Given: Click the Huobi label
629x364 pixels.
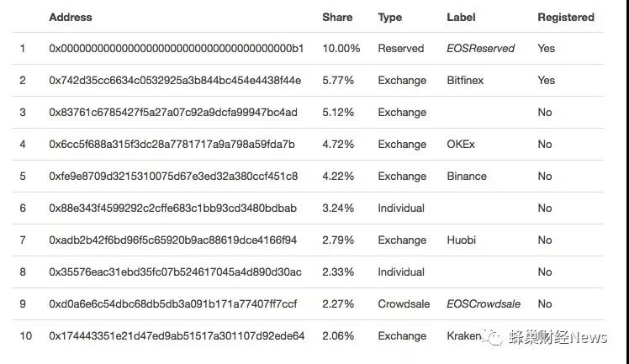Looking at the screenshot, I should coord(462,240).
